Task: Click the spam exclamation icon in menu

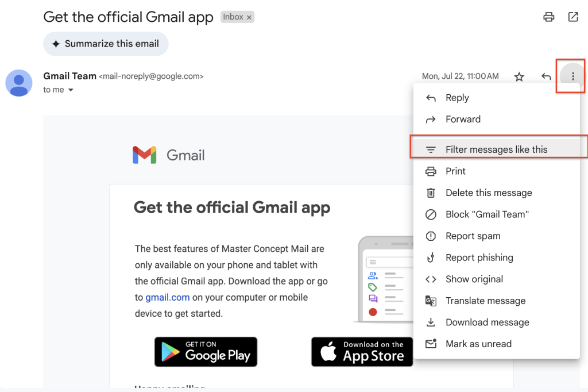Action: point(431,236)
